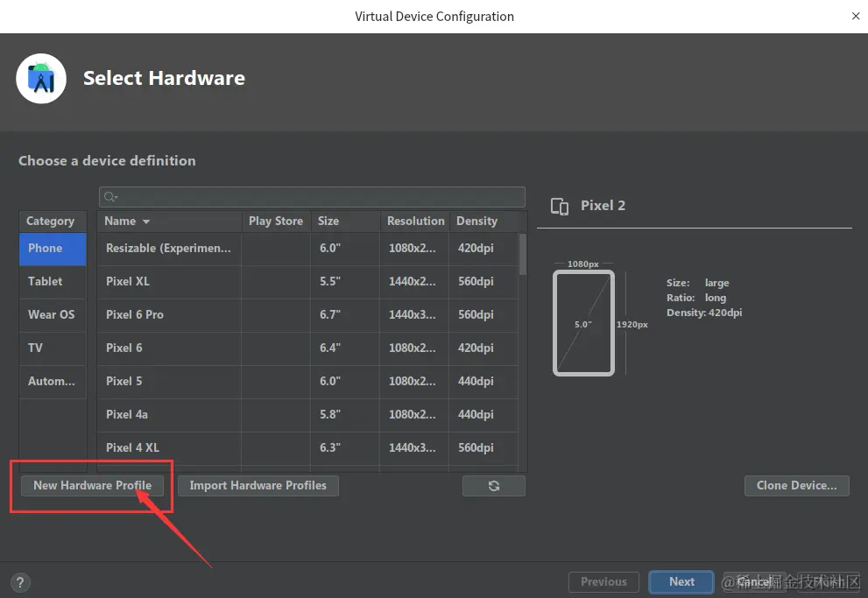Image resolution: width=868 pixels, height=598 pixels.
Task: Click the Play Store column header
Action: 276,222
